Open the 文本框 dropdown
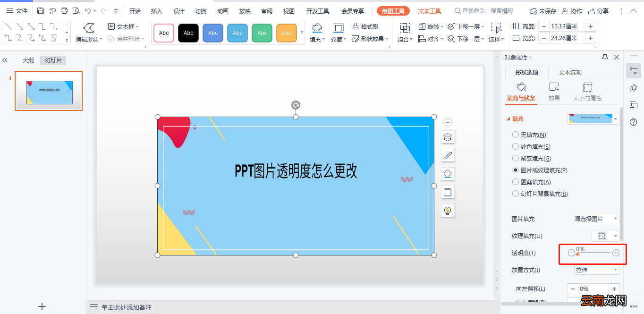Screen dimensions: 644x314 (x=124, y=27)
